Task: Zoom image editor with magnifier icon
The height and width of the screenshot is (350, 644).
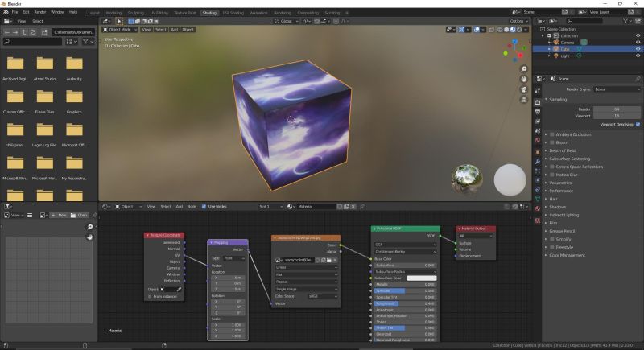Action: coord(90,227)
